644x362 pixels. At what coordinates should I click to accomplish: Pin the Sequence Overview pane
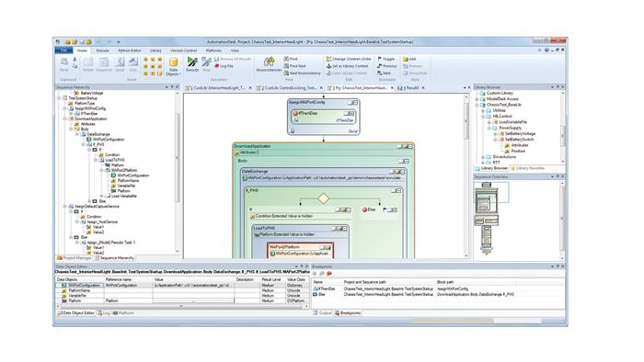click(558, 176)
